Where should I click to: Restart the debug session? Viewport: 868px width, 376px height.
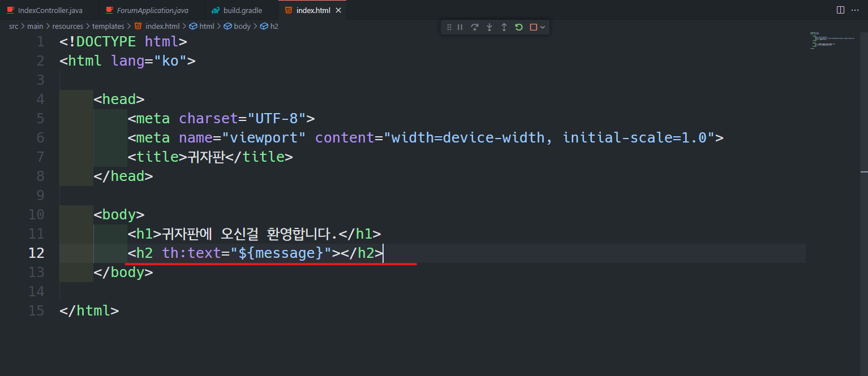[x=519, y=27]
